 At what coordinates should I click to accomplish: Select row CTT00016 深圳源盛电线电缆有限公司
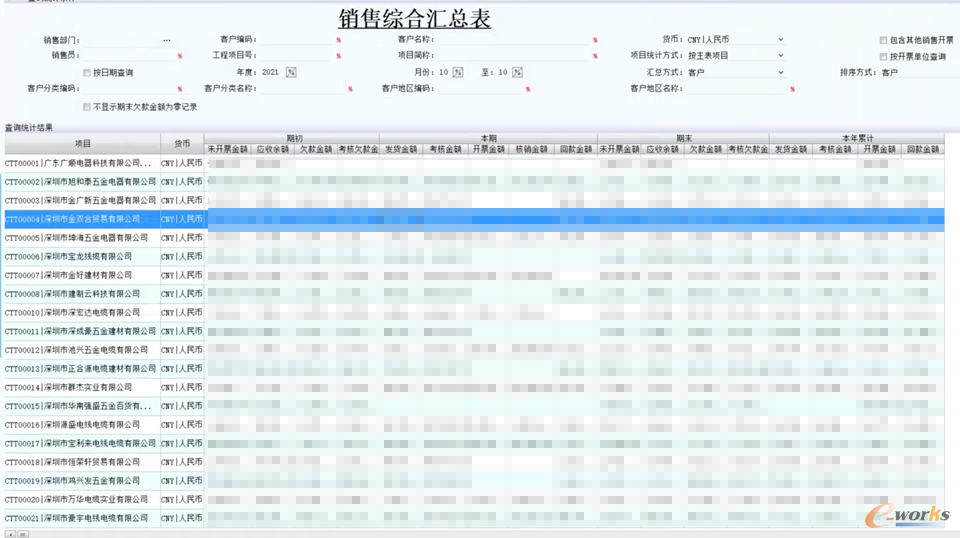474,425
